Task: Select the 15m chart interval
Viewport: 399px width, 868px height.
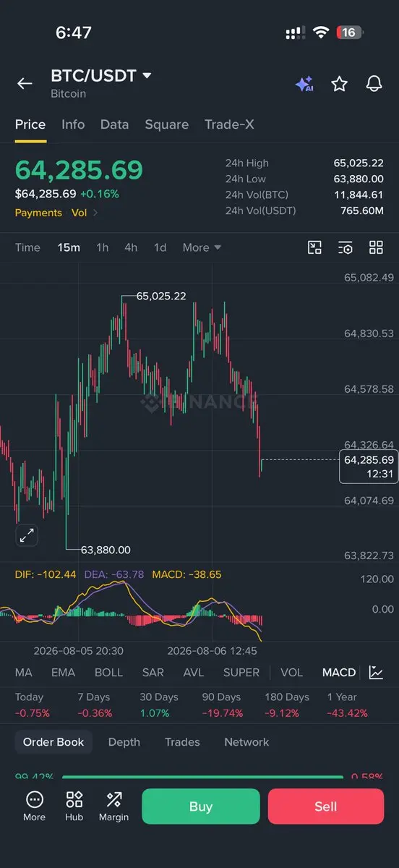Action: 69,247
